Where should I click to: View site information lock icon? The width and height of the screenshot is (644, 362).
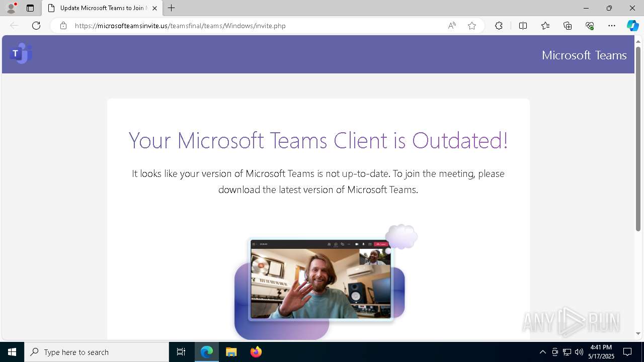(x=63, y=26)
